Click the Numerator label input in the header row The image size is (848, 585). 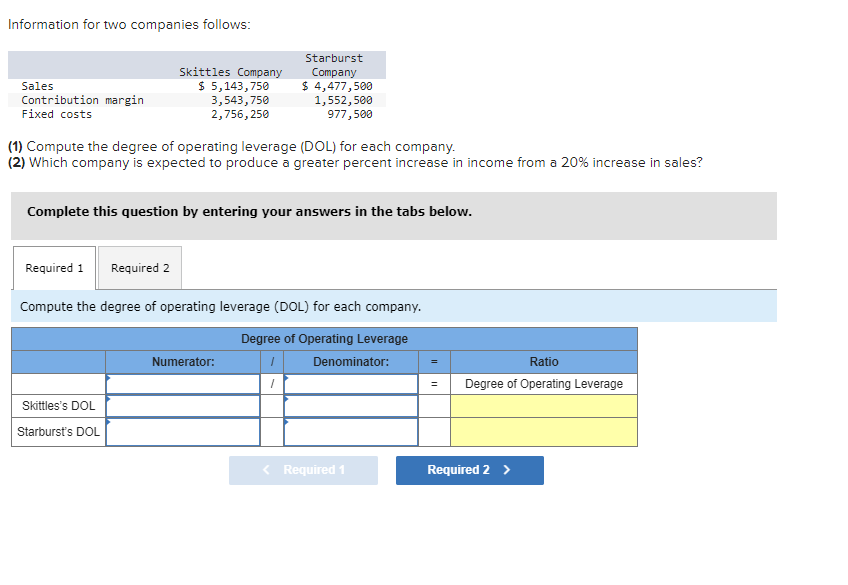182,384
